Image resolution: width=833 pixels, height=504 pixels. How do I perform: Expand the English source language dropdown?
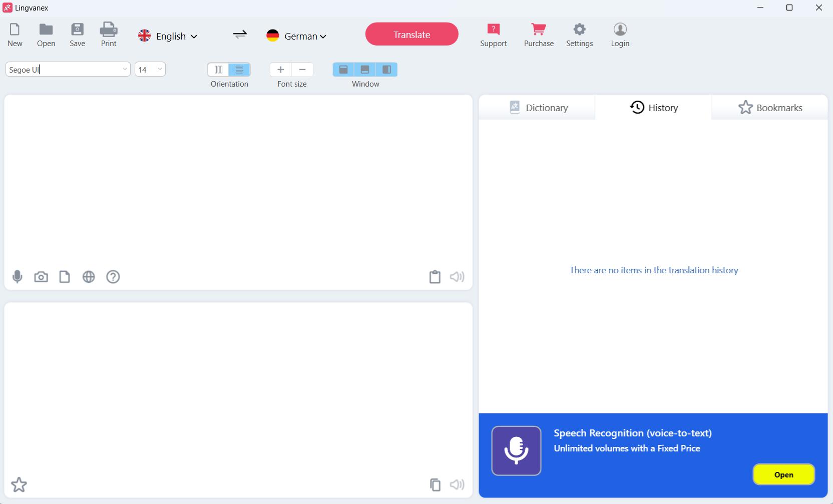click(x=168, y=36)
